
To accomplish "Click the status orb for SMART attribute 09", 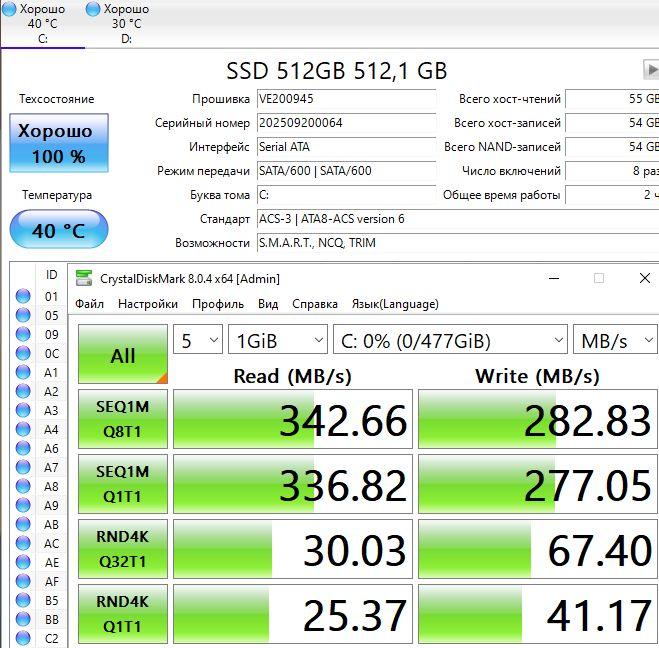I will pyautogui.click(x=22, y=334).
